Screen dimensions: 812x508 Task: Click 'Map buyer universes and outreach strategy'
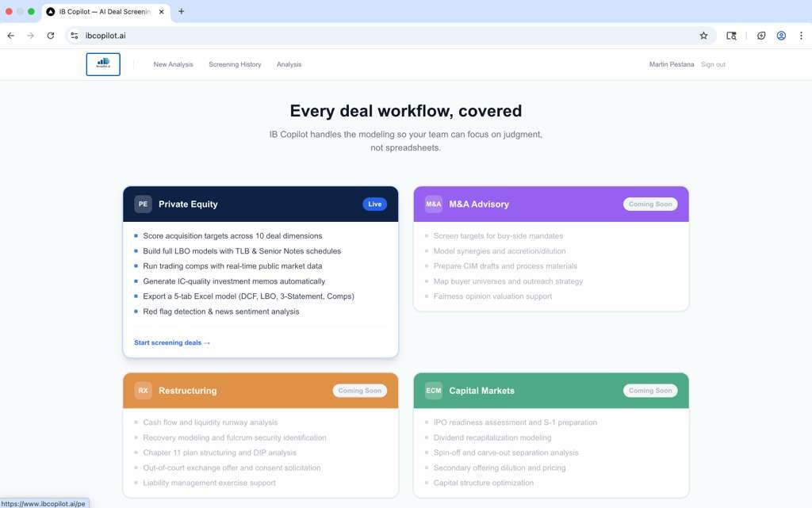coord(508,281)
